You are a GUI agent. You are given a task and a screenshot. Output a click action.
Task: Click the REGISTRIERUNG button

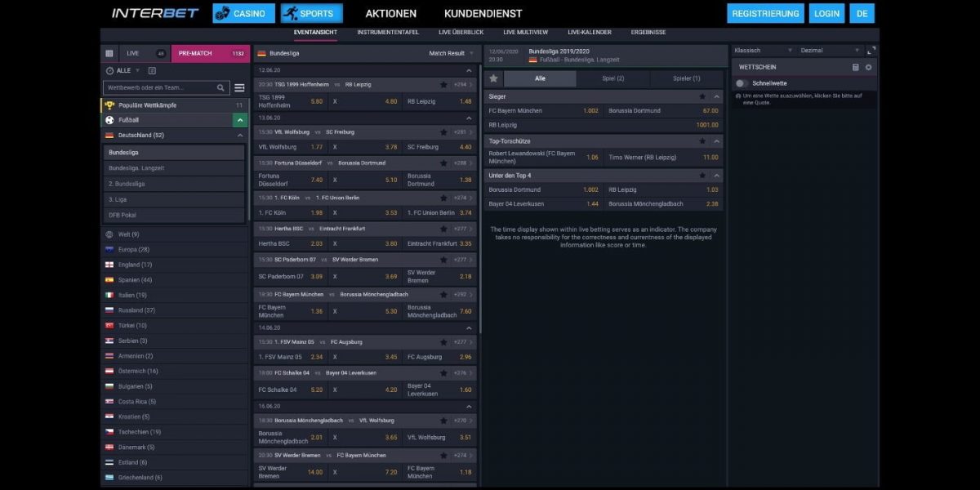[x=765, y=13]
